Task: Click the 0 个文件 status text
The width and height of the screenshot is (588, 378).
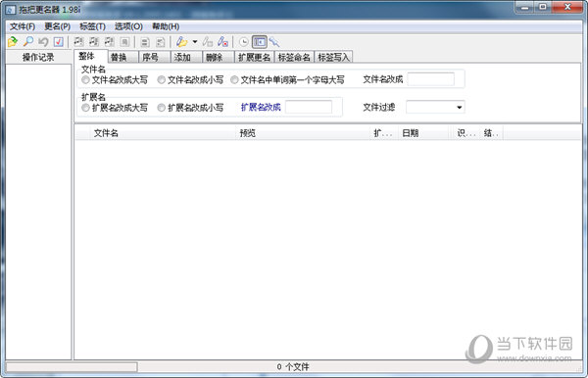Action: pos(293,367)
